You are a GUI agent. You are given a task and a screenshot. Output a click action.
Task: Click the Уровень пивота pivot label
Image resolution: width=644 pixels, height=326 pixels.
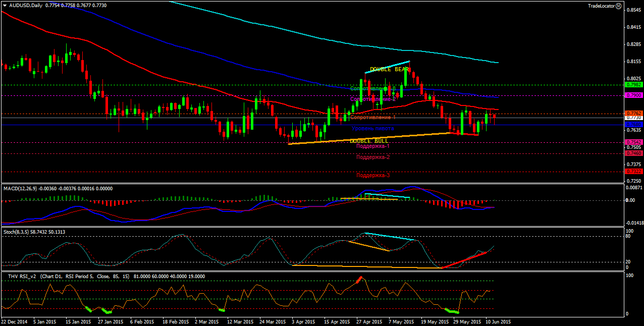(x=373, y=129)
